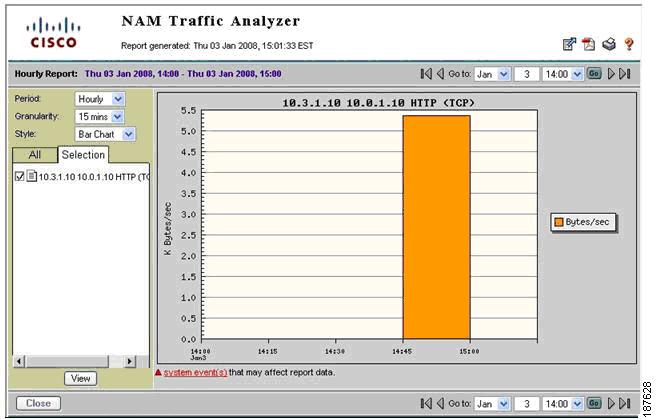Uncheck the 10.3.1.10 10.0.1.10 HTTP checkbox
Screen dimensions: 658x419
19,176
